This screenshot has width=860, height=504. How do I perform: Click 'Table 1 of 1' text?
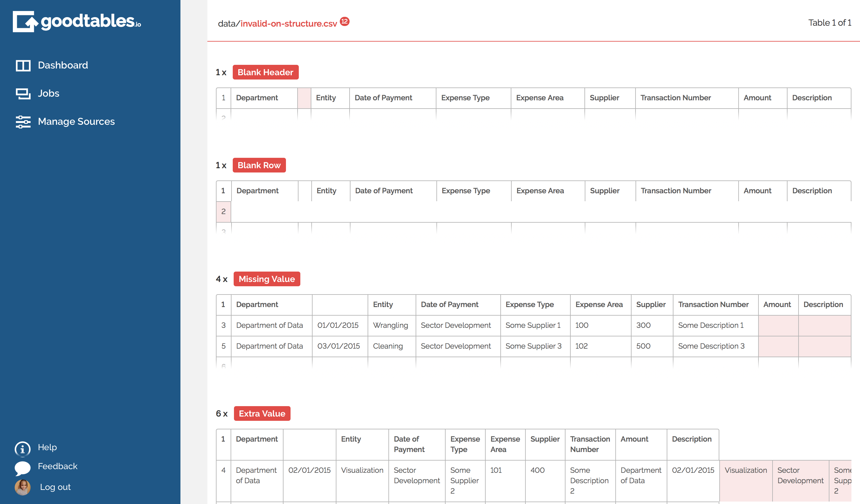pyautogui.click(x=830, y=23)
